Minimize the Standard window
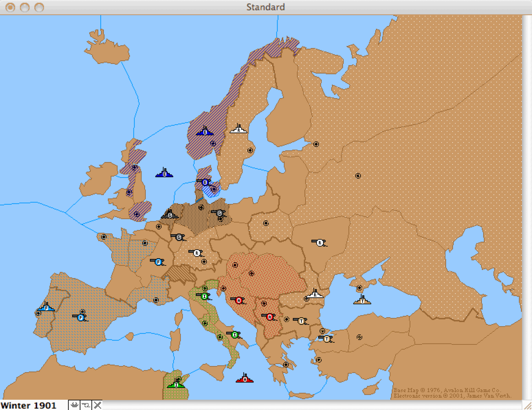Image resolution: width=532 pixels, height=410 pixels. [x=25, y=7]
